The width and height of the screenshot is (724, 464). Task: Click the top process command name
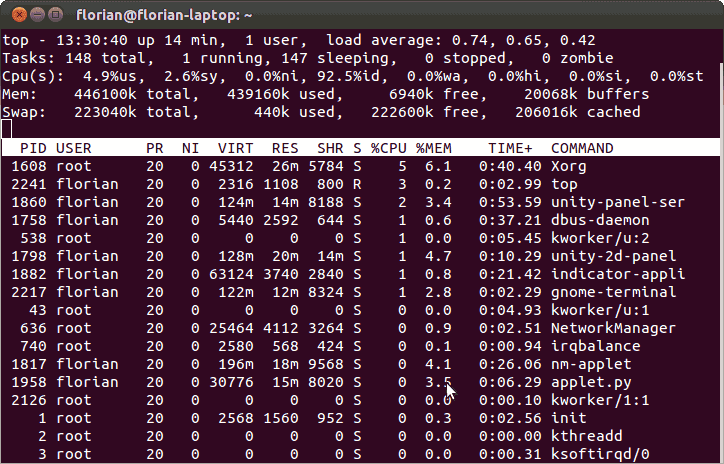point(564,185)
